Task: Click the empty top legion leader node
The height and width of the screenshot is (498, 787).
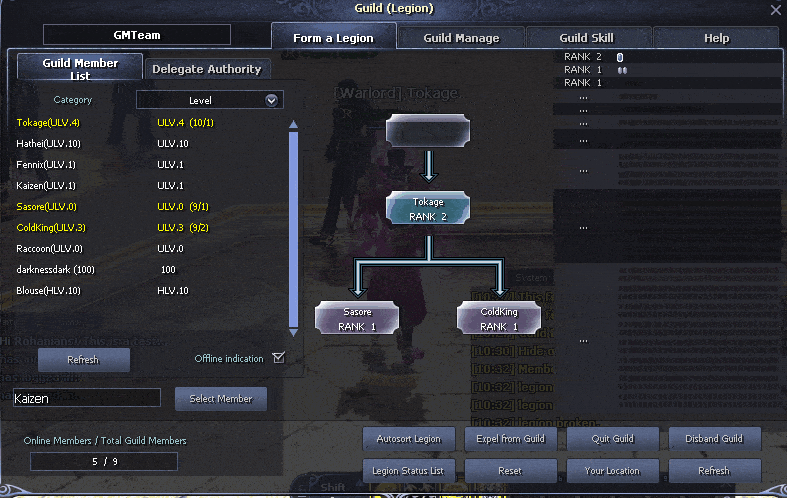Action: tap(428, 131)
